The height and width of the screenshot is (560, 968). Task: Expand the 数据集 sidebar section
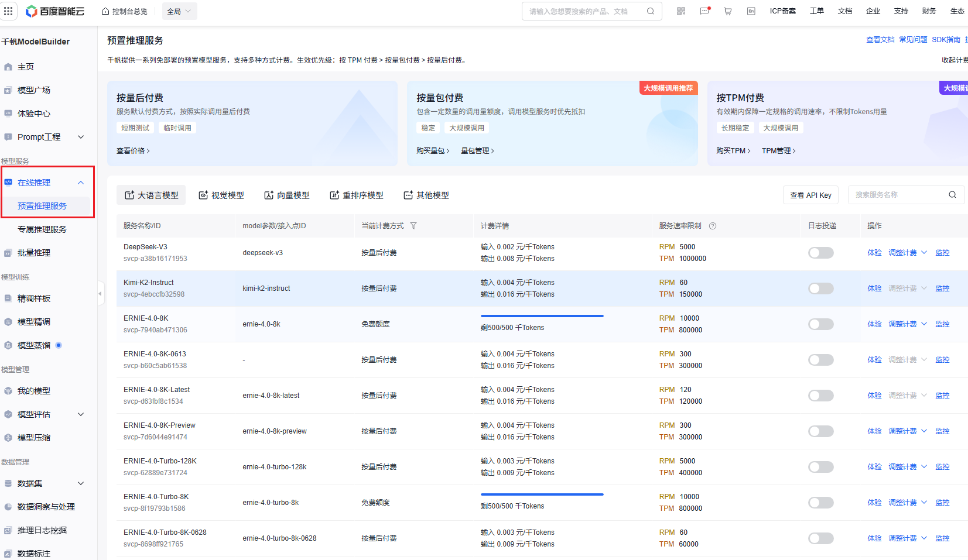click(x=81, y=483)
